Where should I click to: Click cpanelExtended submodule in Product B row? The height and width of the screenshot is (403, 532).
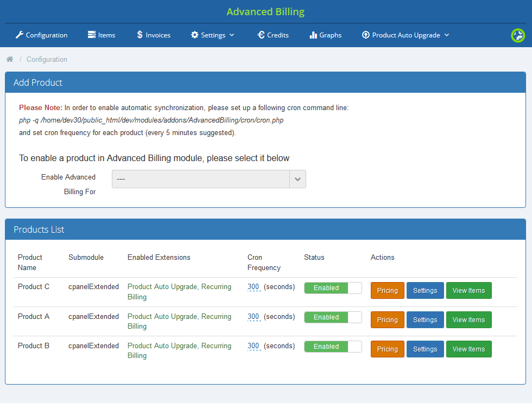click(93, 346)
